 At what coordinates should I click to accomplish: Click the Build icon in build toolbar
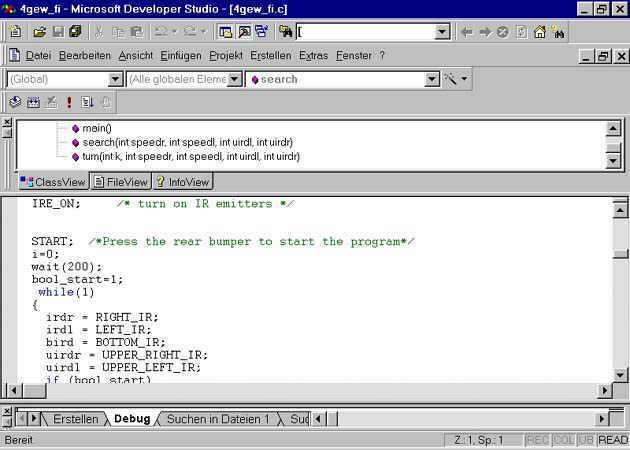[x=33, y=102]
